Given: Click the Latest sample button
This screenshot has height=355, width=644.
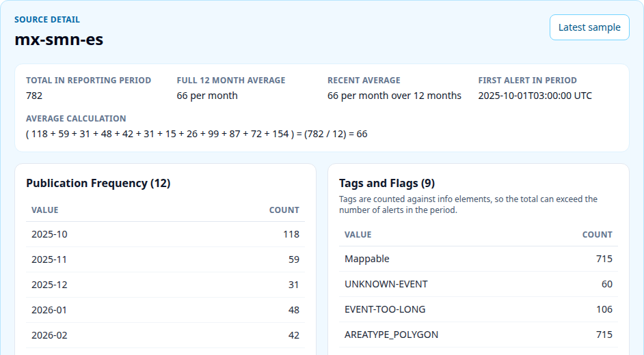Looking at the screenshot, I should click(x=589, y=27).
